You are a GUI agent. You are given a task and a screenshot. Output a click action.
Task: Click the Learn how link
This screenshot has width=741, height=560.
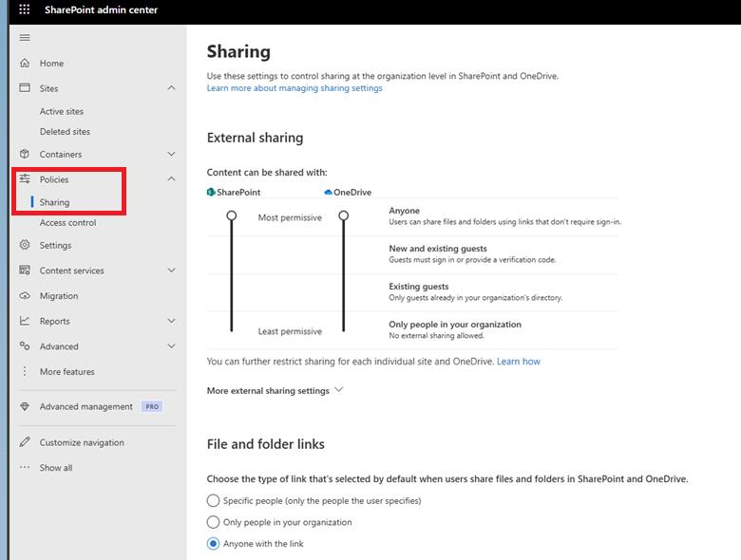point(519,362)
